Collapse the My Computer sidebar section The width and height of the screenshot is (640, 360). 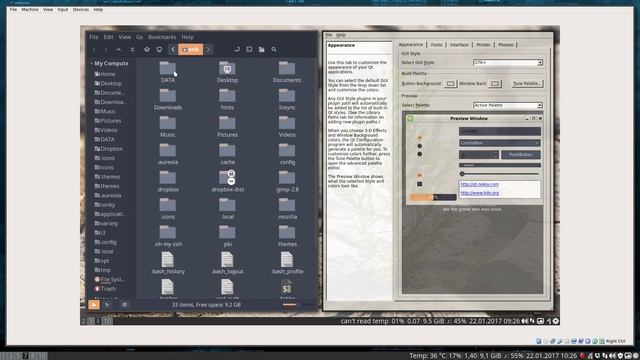91,64
